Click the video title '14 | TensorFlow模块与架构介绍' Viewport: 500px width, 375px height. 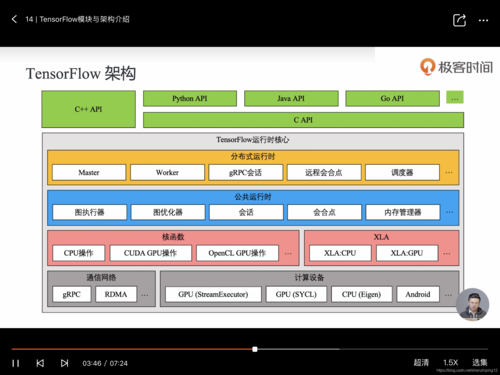click(x=77, y=19)
